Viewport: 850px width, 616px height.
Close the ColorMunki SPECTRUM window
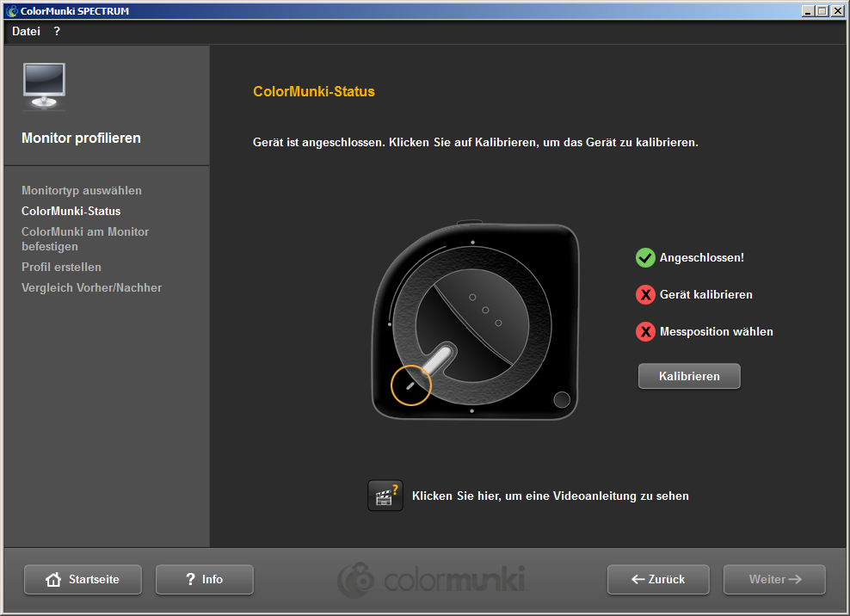pyautogui.click(x=838, y=11)
